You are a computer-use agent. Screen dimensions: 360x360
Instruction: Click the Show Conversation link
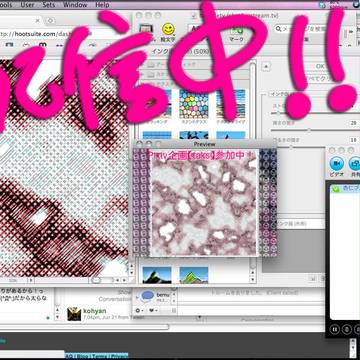(114, 296)
